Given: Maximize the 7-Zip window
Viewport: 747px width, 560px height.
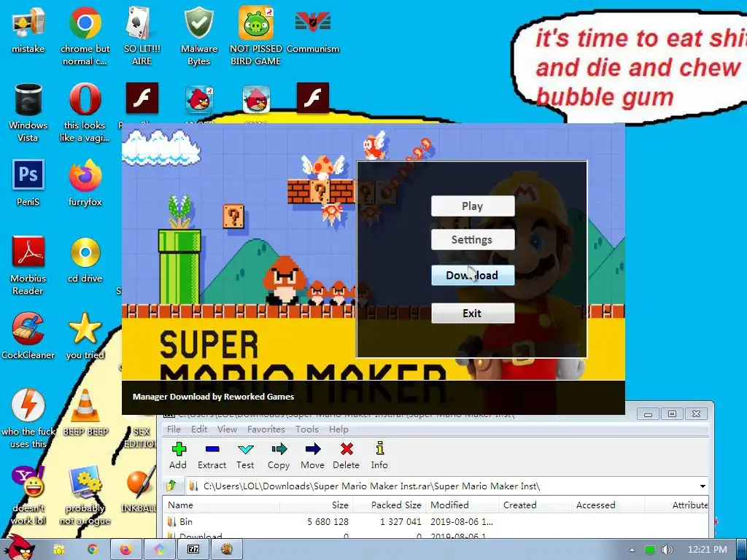Looking at the screenshot, I should pyautogui.click(x=672, y=414).
